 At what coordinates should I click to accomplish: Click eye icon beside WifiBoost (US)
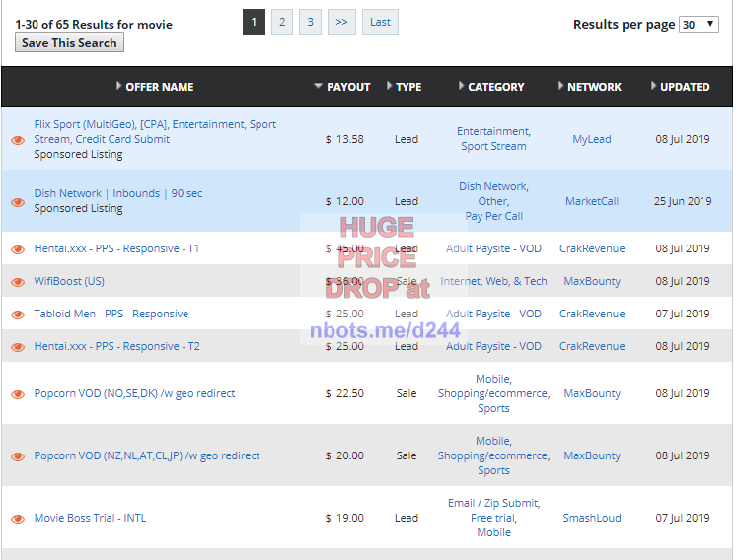coord(18,282)
